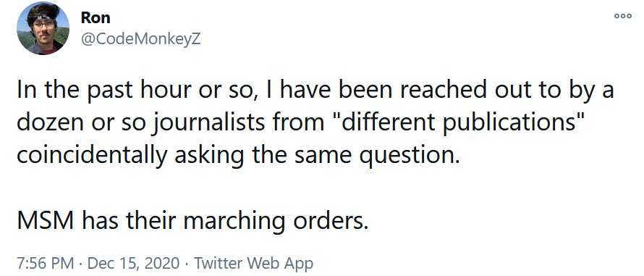The width and height of the screenshot is (644, 276).
Task: Open Ron's circular profile avatar
Action: point(43,29)
